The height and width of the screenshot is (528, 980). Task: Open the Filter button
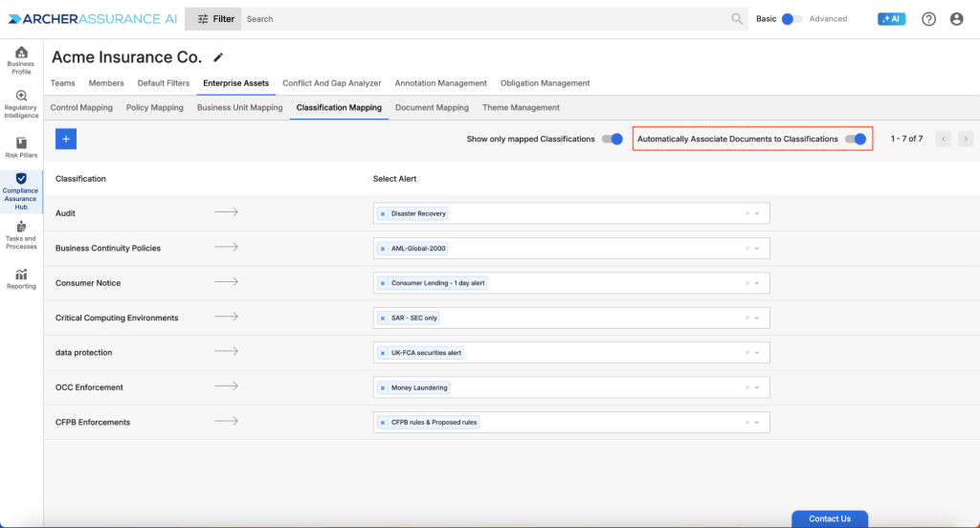[x=212, y=19]
